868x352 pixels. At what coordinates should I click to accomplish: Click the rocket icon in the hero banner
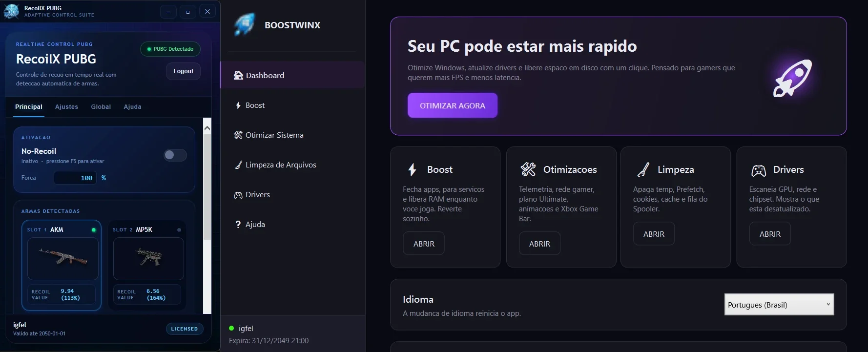coord(792,78)
